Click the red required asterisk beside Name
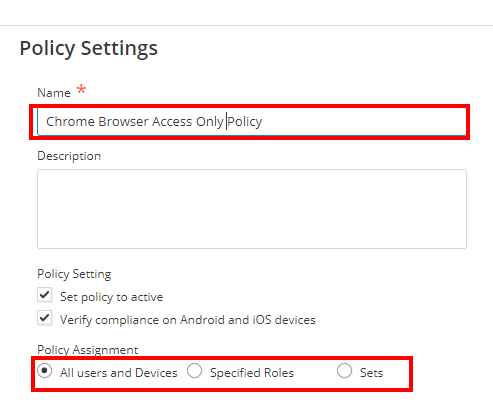493x408 pixels. (x=81, y=89)
